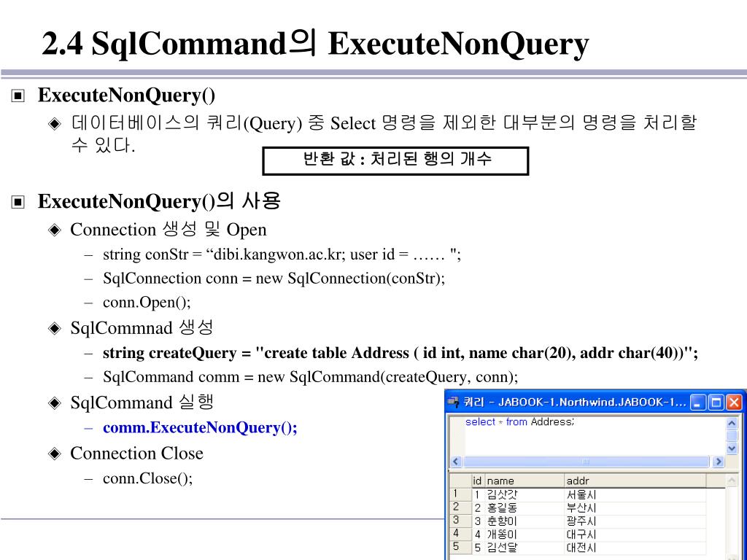Click the line 'conn.Close();'
Image resolution: width=747 pixels, height=560 pixels.
pyautogui.click(x=147, y=478)
